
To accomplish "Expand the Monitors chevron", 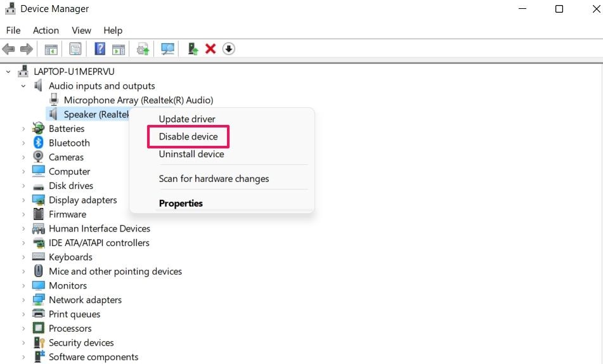I will [23, 285].
